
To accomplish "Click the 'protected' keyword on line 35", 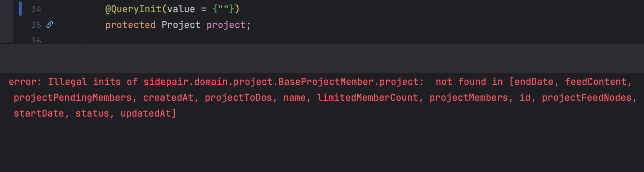I will pyautogui.click(x=130, y=25).
